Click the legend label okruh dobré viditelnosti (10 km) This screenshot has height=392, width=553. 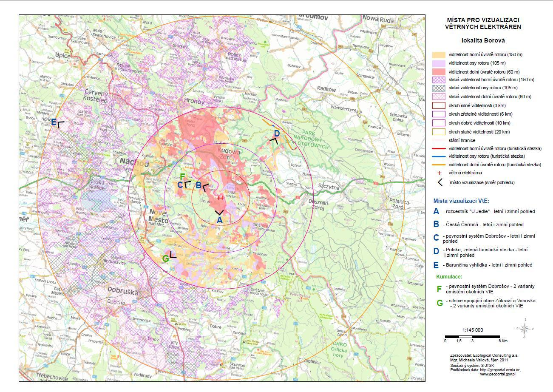tap(481, 123)
